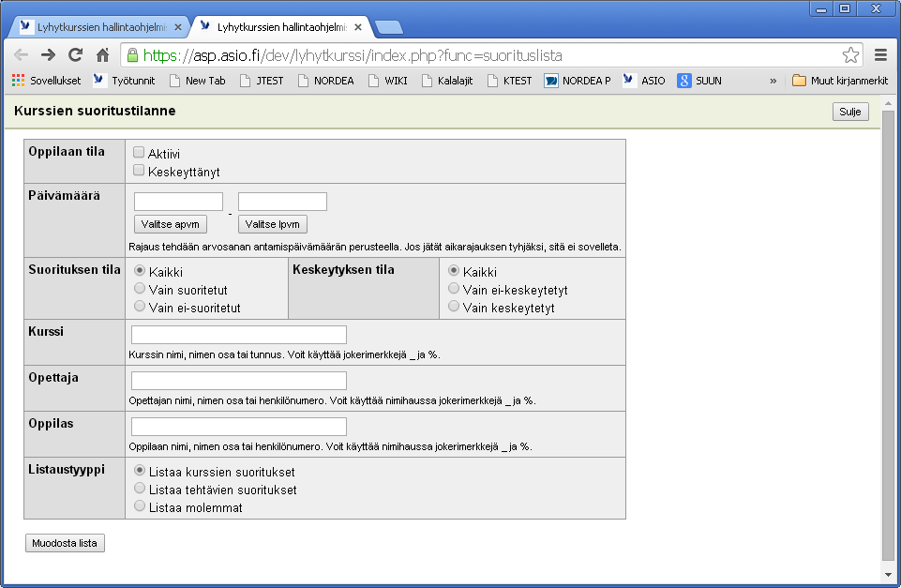This screenshot has height=588, width=901.
Task: Open the ASIO bookmark
Action: [x=644, y=81]
